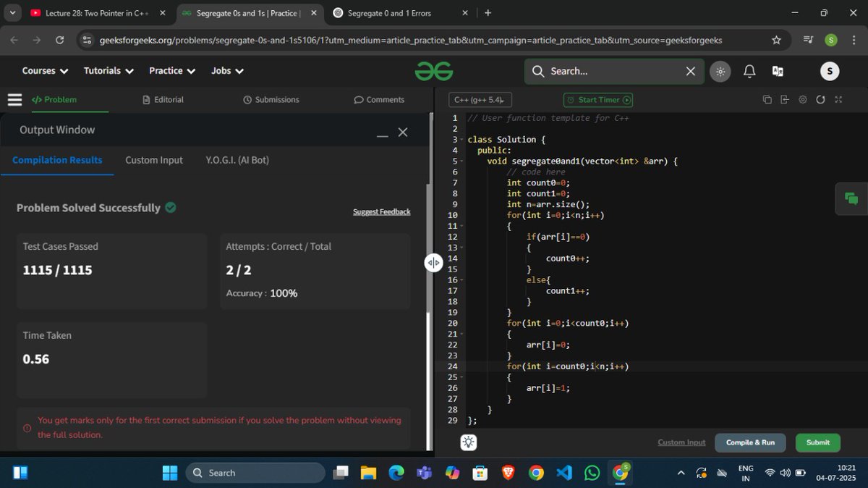
Task: Open the language translate icon
Action: (778, 71)
